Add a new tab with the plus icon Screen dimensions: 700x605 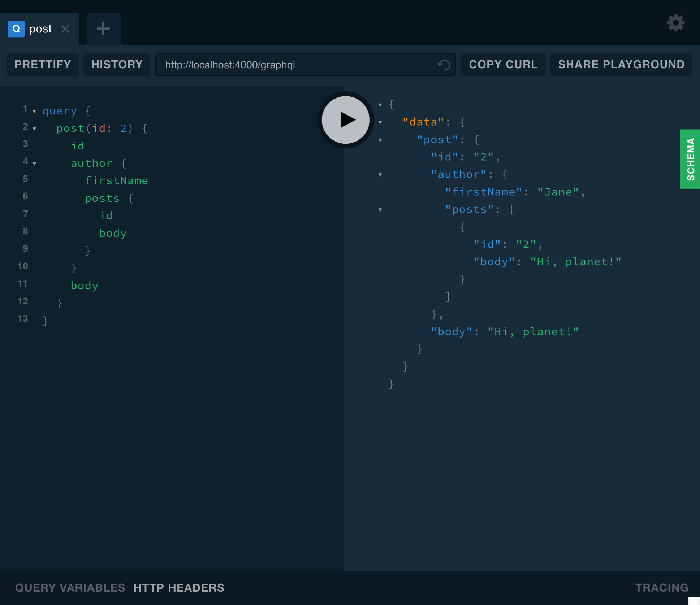click(103, 29)
